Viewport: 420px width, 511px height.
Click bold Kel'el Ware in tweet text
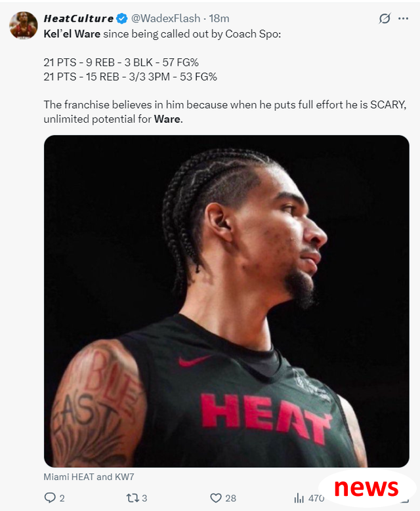click(x=72, y=34)
